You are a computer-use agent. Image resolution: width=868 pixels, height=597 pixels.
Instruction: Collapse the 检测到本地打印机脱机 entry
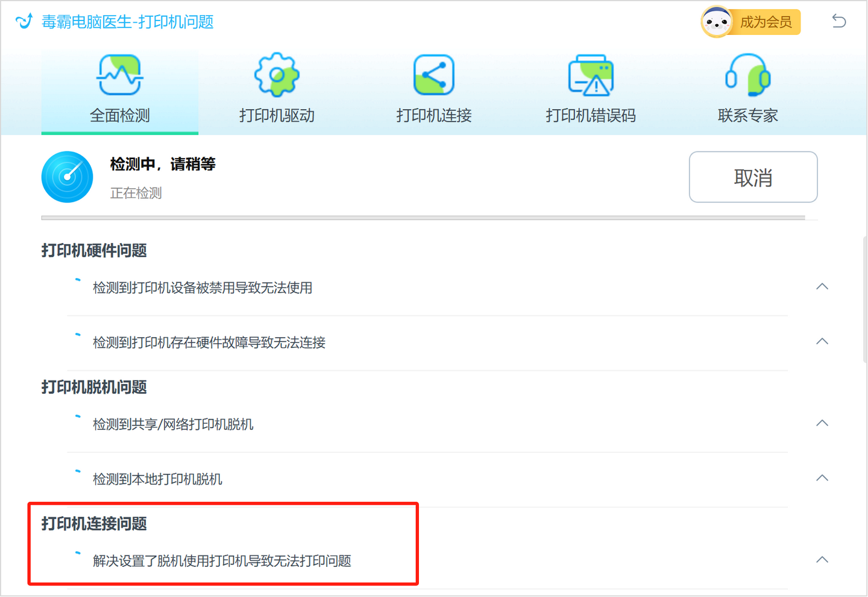[822, 478]
